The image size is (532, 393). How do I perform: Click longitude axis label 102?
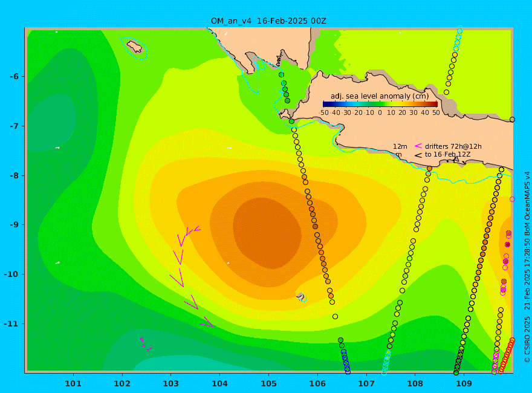click(122, 383)
